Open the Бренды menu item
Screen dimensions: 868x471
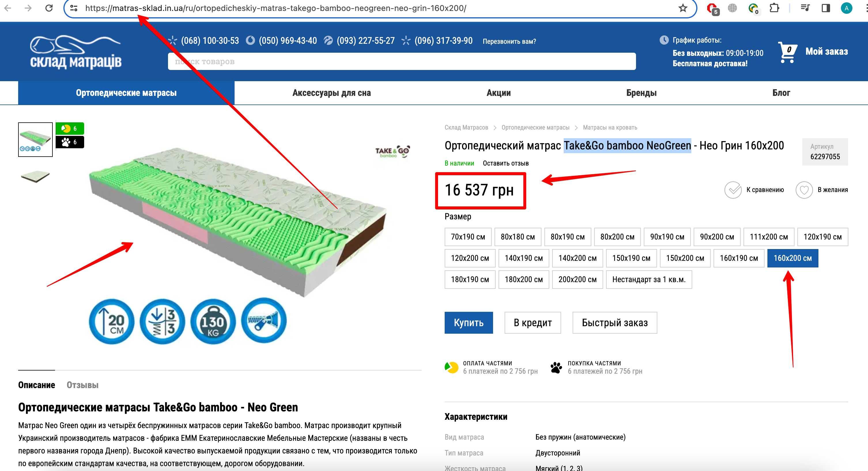[641, 93]
